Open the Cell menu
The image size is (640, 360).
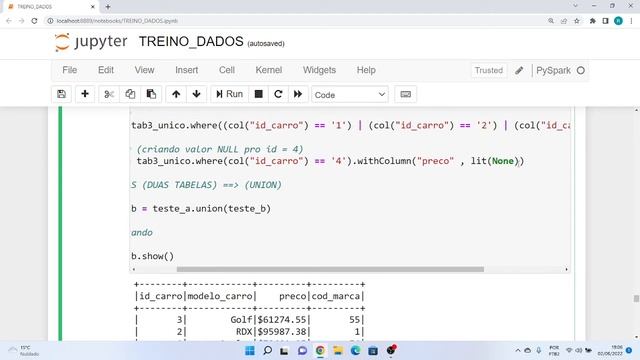tap(227, 70)
